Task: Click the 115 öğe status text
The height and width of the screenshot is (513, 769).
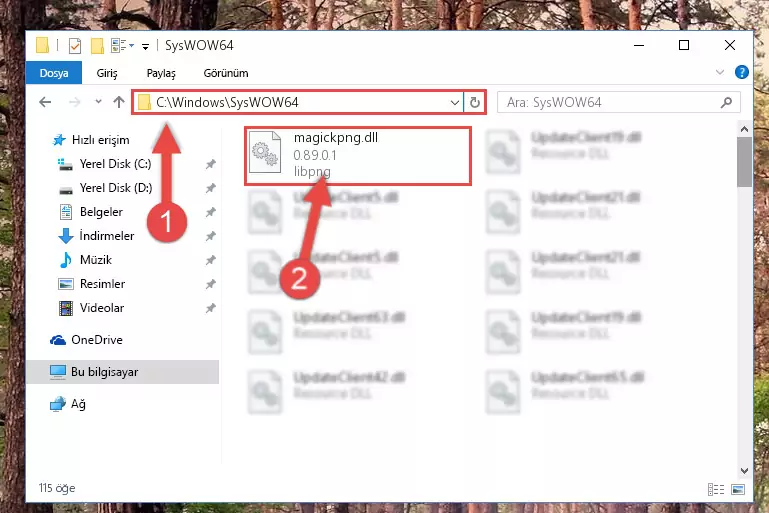Action: [57, 488]
